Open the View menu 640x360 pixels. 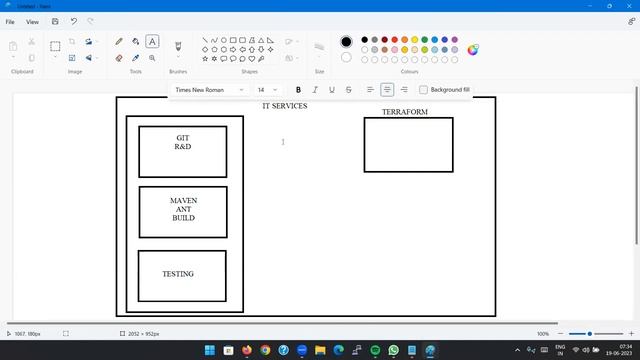32,22
